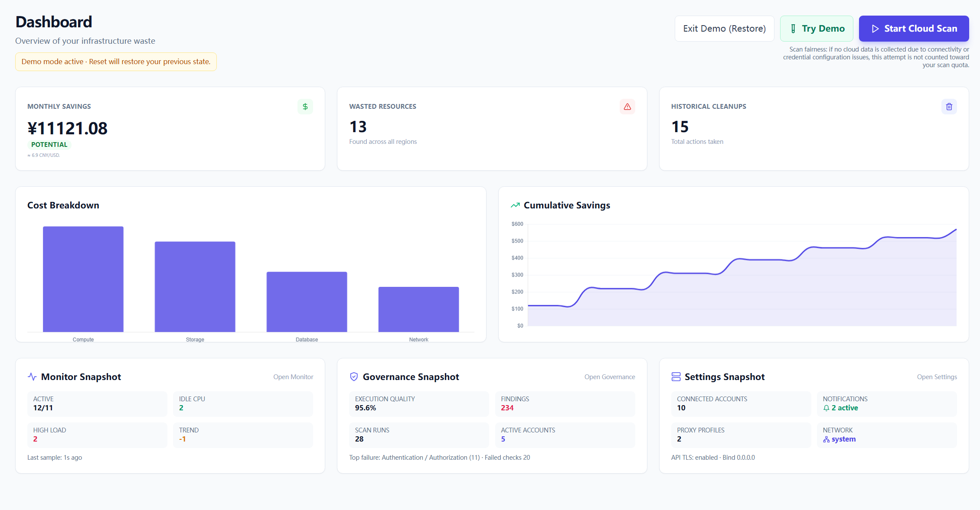Screen dimensions: 980x510
Task: Click the warning triangle icon in Wasted Resources
Action: (x=627, y=107)
